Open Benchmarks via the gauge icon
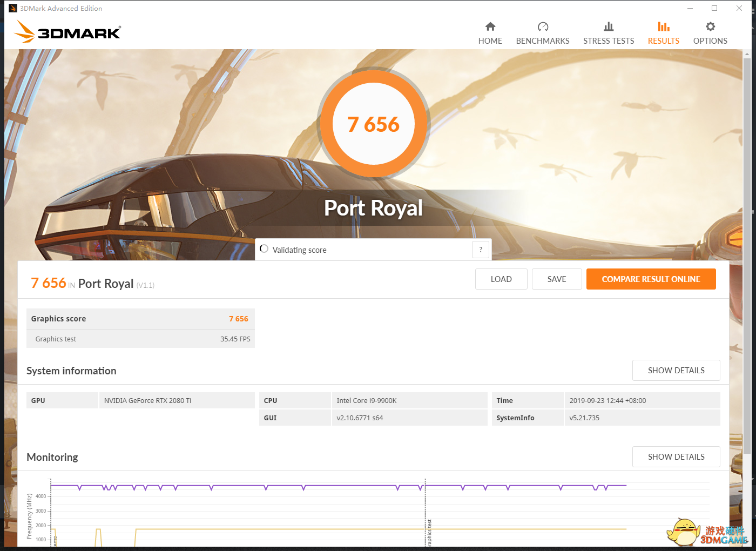The width and height of the screenshot is (756, 551). pyautogui.click(x=543, y=26)
